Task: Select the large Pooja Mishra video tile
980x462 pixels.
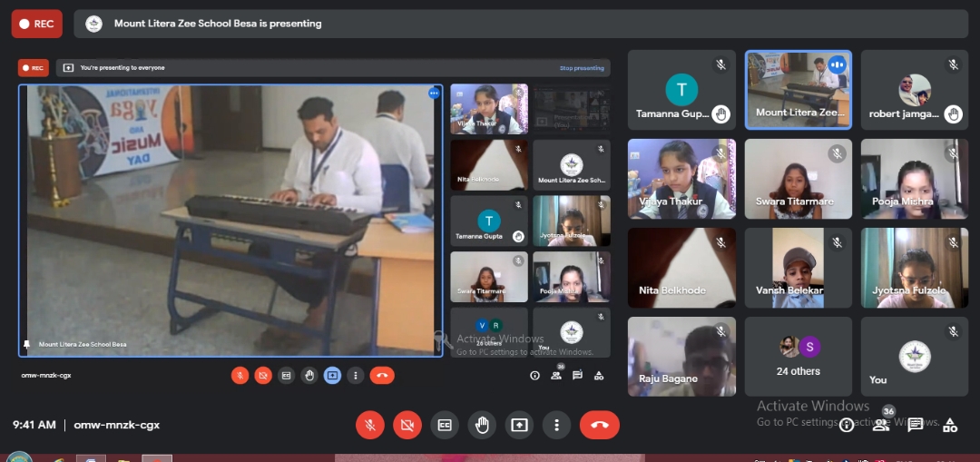Action: [915, 179]
